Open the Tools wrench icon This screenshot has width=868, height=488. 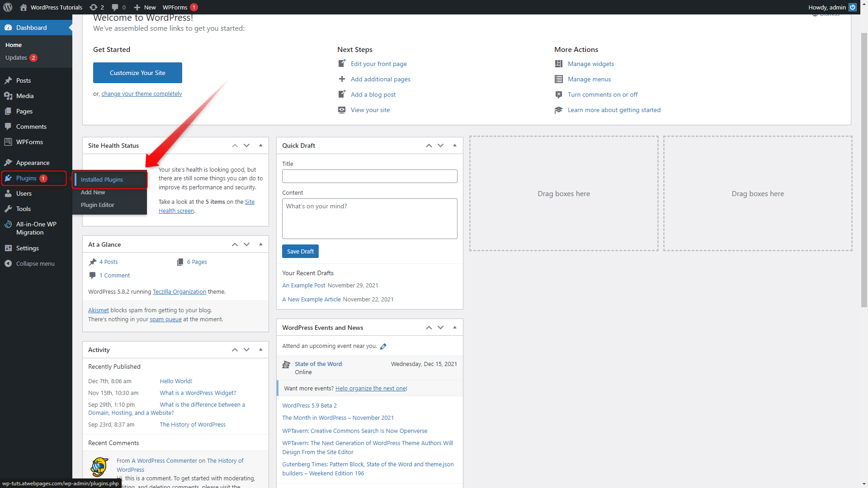pos(8,209)
